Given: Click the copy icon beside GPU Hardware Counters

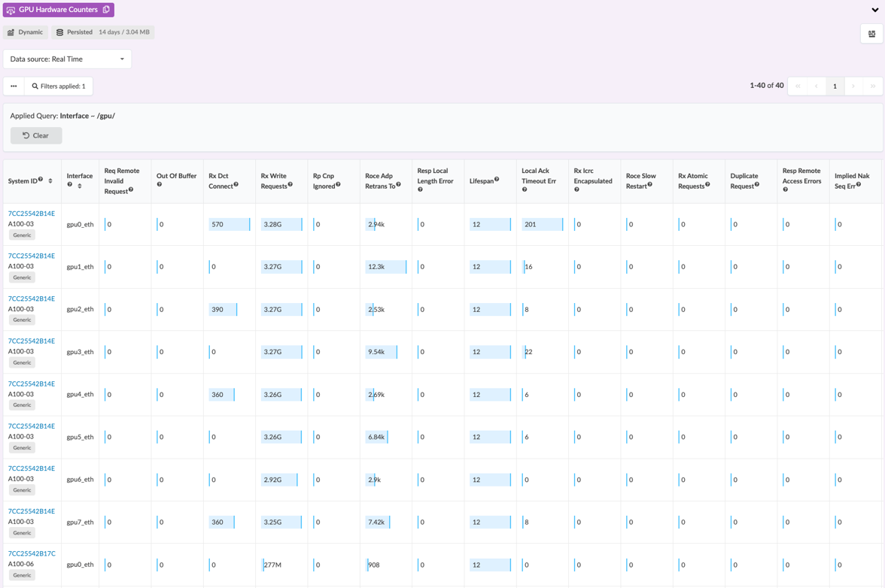Looking at the screenshot, I should (106, 10).
